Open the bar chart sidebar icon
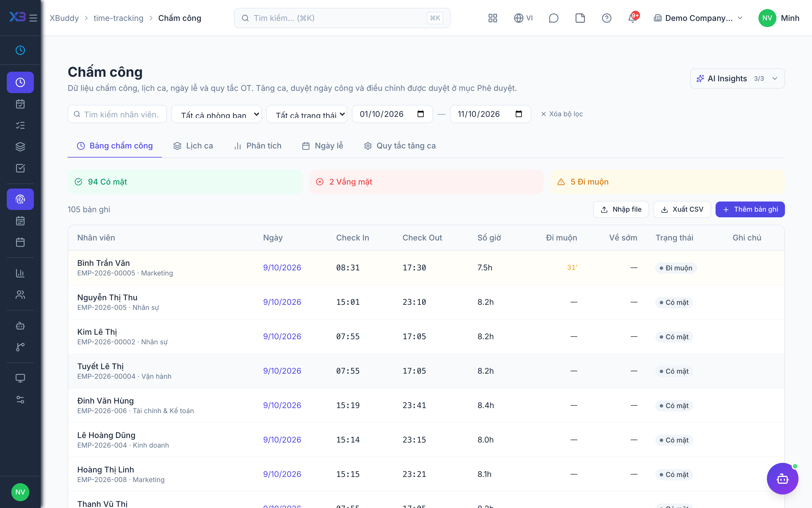Screen dimensions: 812x508 (20, 273)
